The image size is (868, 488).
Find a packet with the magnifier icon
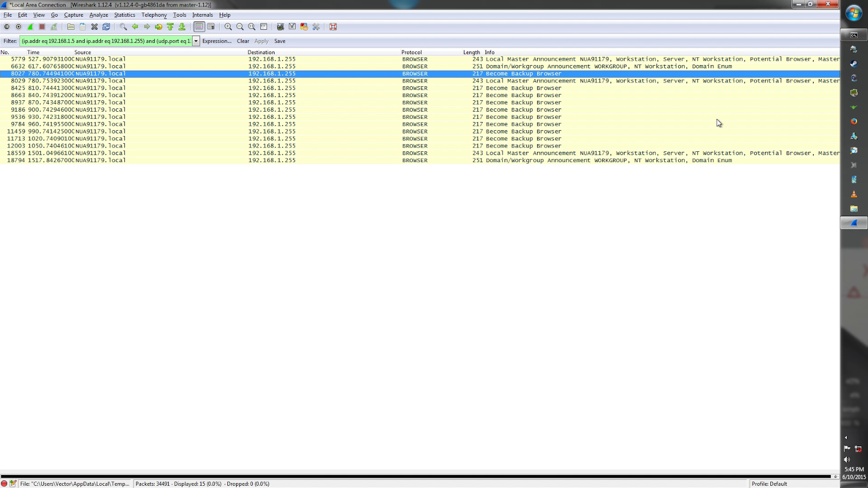coord(123,27)
